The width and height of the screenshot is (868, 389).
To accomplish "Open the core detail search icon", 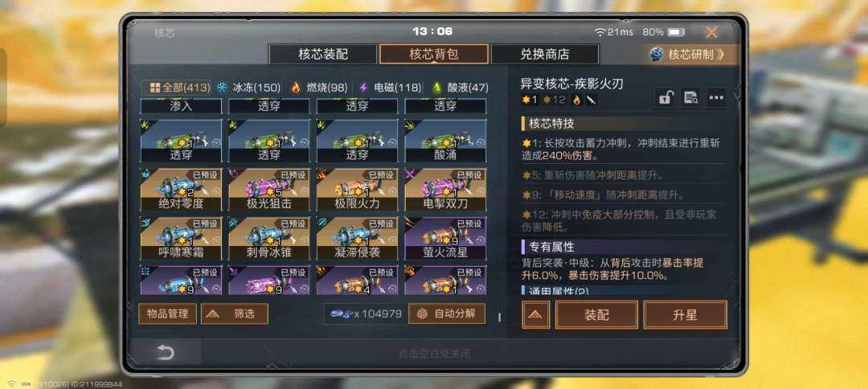I will coord(690,98).
